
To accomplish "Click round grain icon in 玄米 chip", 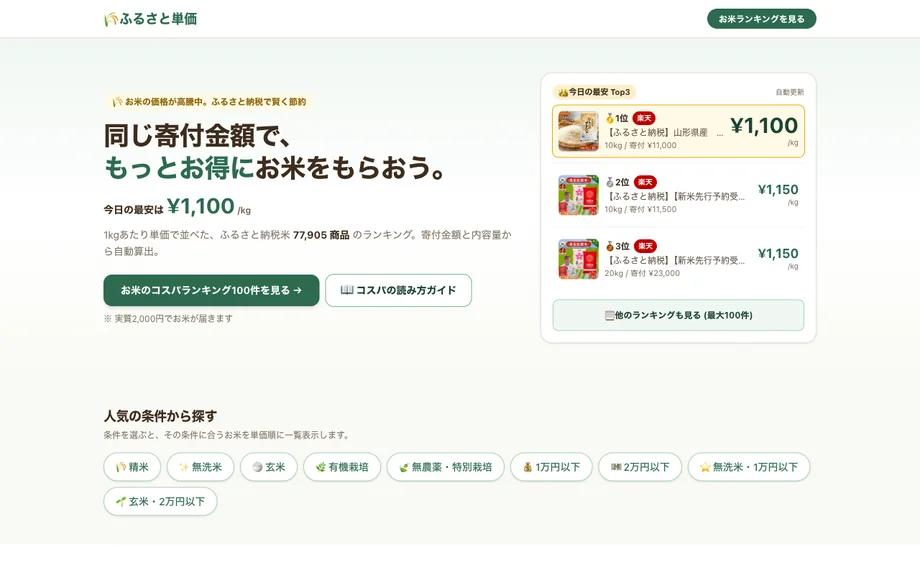I will pos(257,467).
